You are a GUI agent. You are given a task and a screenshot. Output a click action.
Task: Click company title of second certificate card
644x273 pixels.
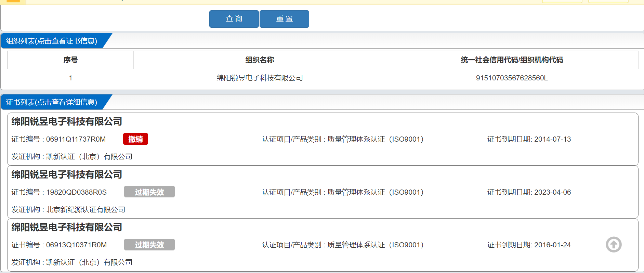pyautogui.click(x=67, y=174)
